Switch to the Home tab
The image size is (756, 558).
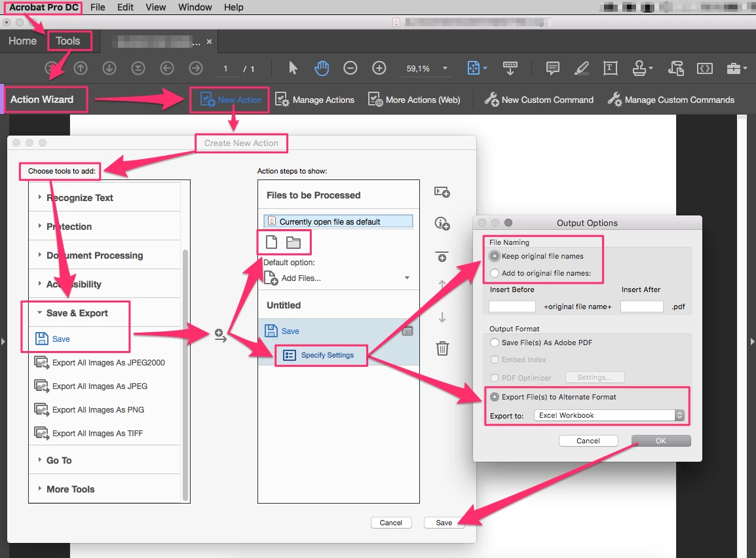click(x=23, y=41)
